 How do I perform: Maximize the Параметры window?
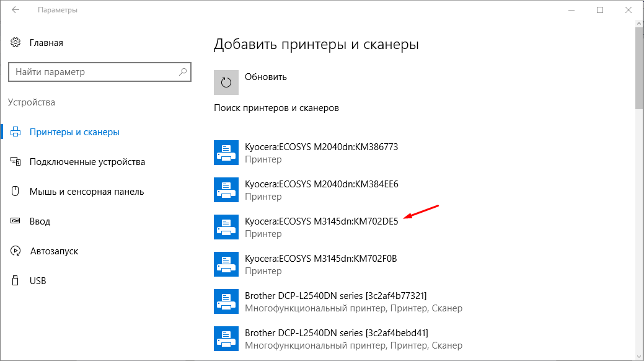pos(600,10)
